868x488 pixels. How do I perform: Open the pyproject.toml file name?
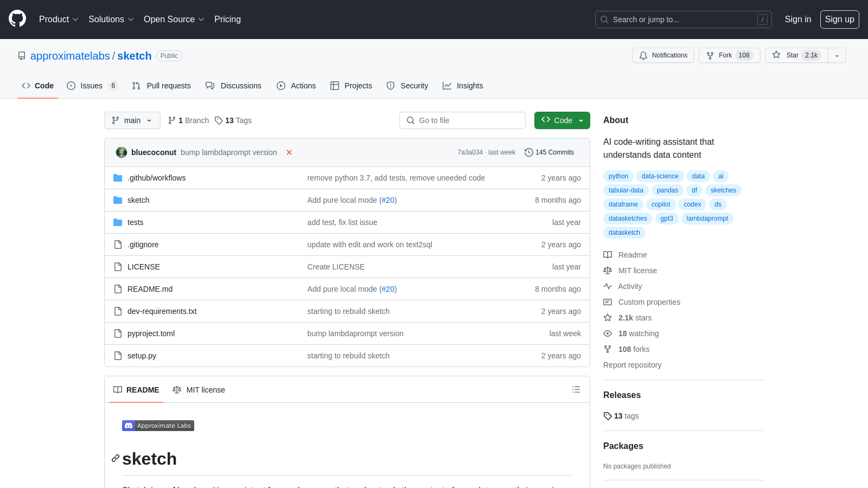pyautogui.click(x=151, y=333)
